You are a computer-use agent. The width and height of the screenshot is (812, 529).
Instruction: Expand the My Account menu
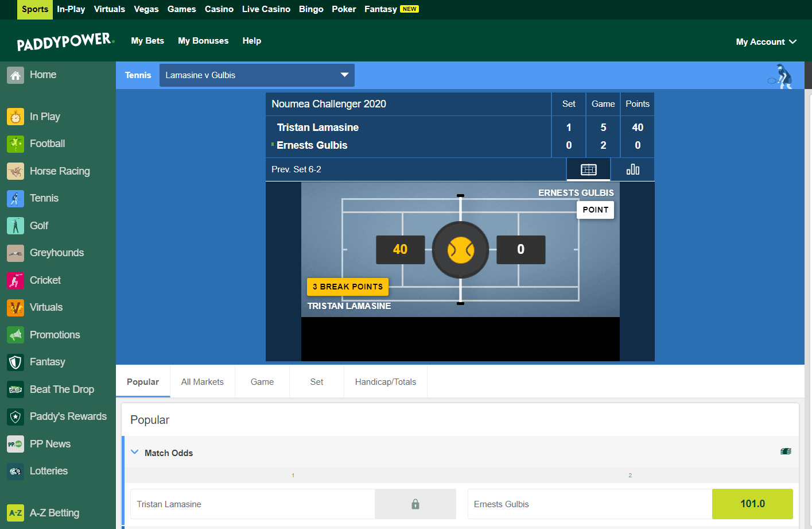pyautogui.click(x=766, y=42)
